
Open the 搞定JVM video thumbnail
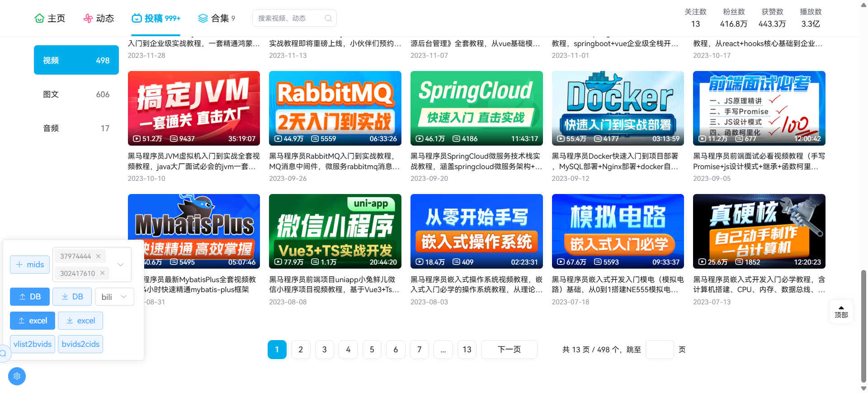point(194,108)
